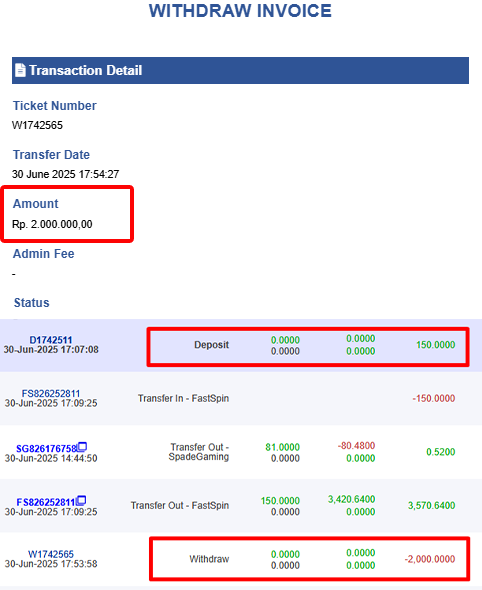The image size is (482, 590).
Task: Click the Amount label
Action: point(36,204)
